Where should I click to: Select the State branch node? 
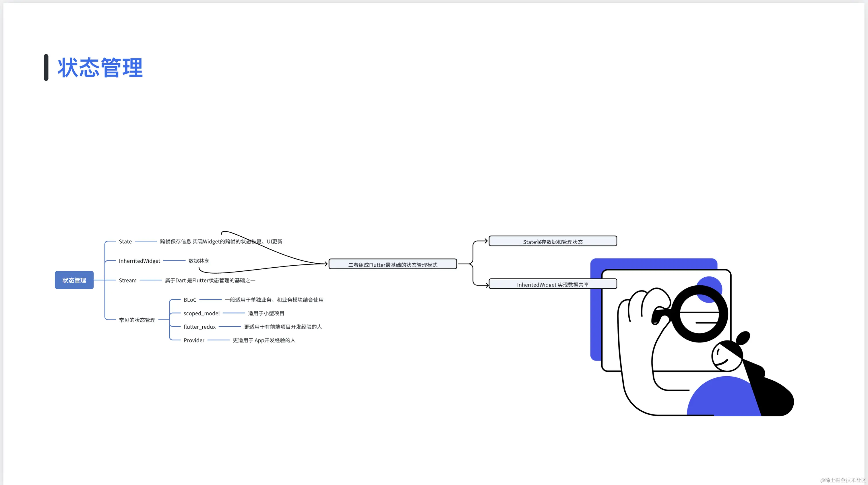pos(125,241)
